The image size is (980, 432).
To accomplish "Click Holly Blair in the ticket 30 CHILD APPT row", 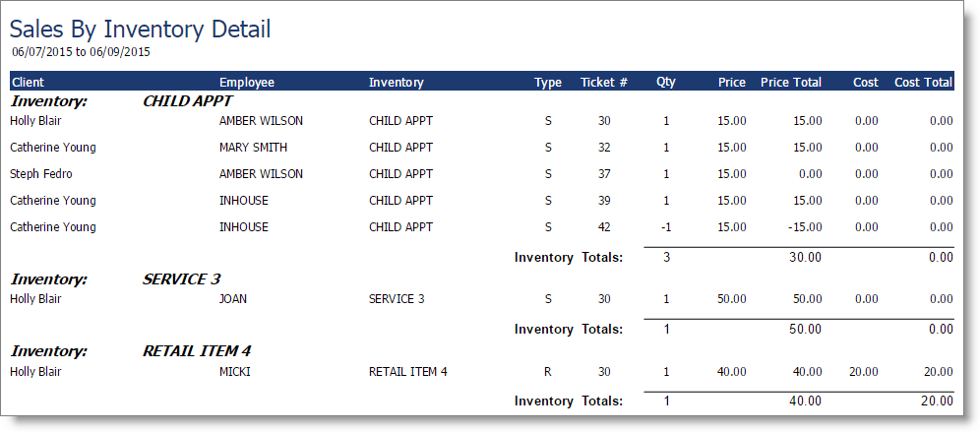I will (x=35, y=121).
